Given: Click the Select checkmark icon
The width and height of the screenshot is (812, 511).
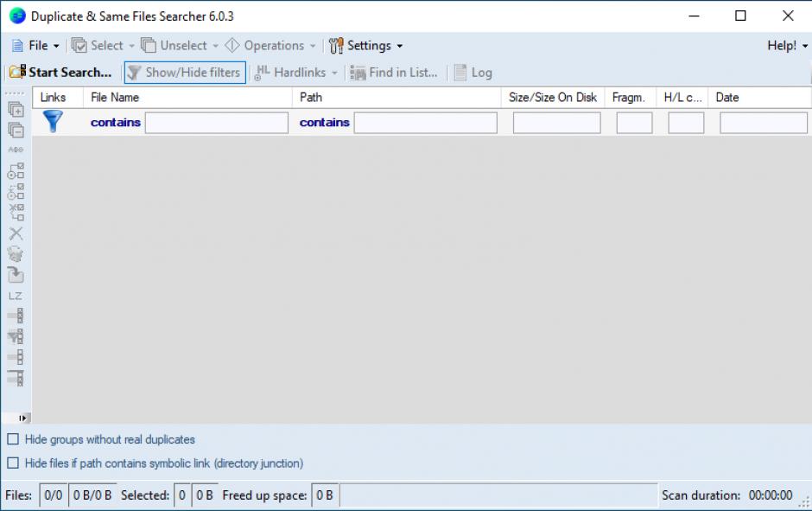Looking at the screenshot, I should tap(79, 46).
